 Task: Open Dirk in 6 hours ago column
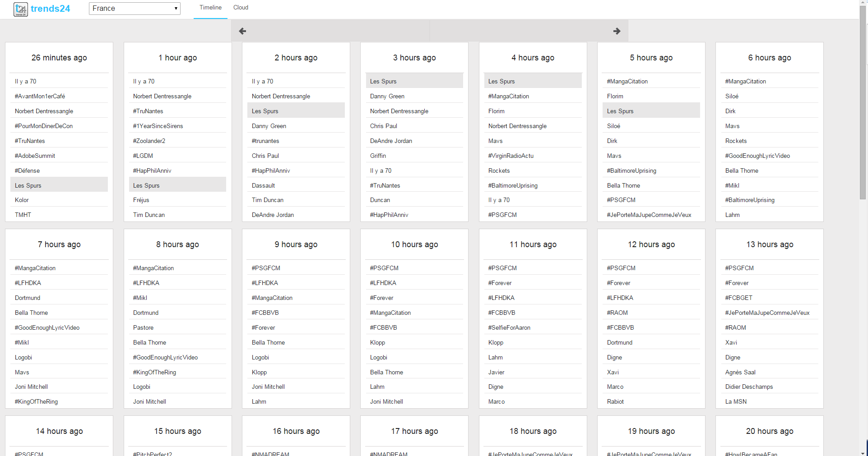730,111
